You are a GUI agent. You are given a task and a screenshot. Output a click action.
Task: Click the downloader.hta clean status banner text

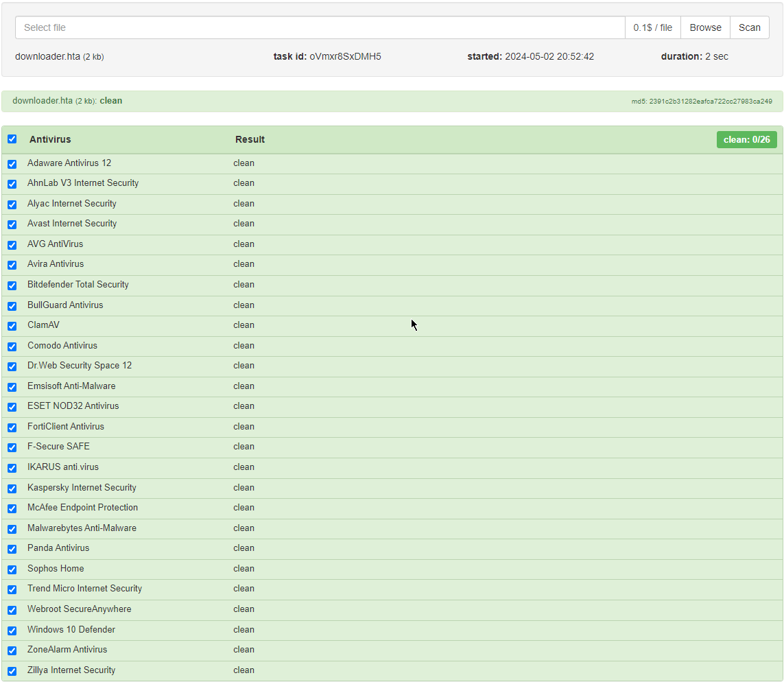coord(67,100)
